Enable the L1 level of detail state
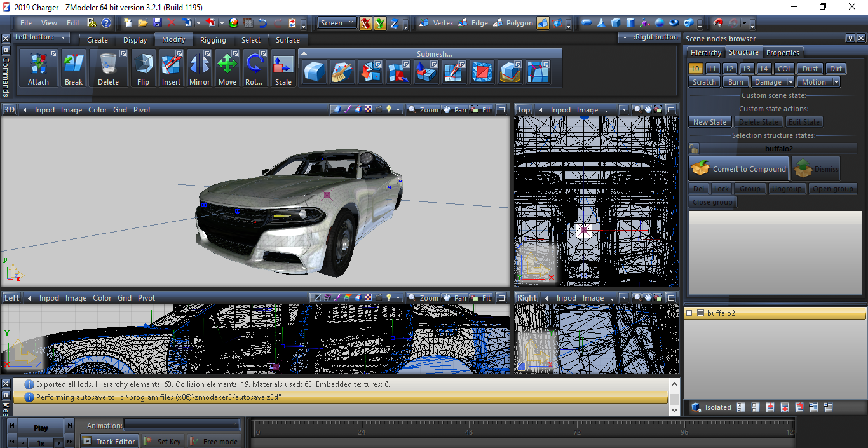 [x=713, y=69]
